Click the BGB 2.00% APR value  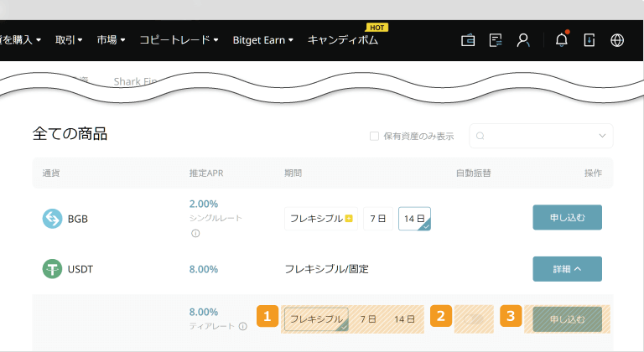(x=203, y=204)
